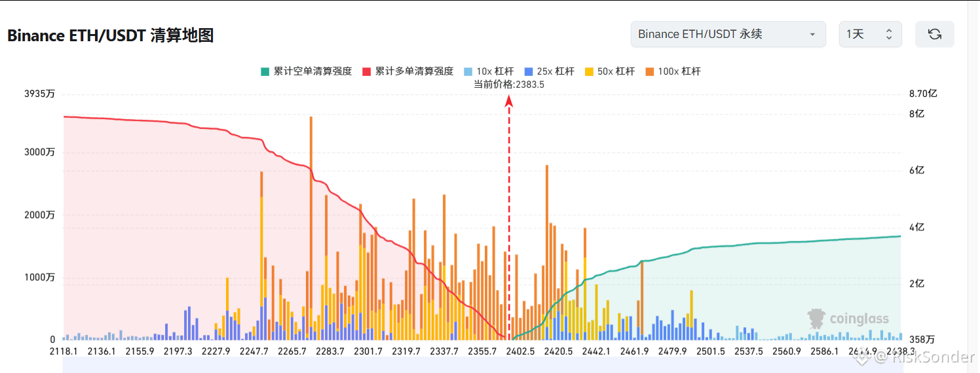This screenshot has width=980, height=373.
Task: Click the 2319.7 price axis label
Action: click(x=405, y=351)
